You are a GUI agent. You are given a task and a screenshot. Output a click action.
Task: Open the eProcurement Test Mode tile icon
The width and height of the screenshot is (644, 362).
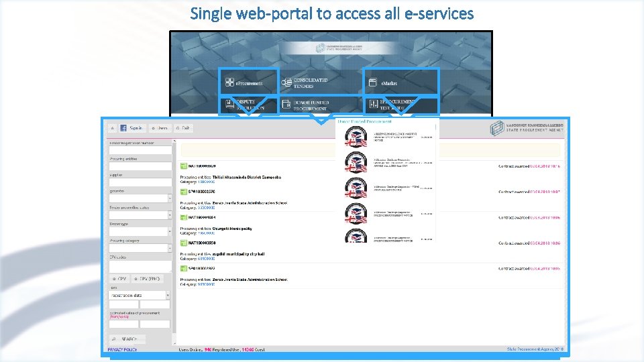(373, 104)
